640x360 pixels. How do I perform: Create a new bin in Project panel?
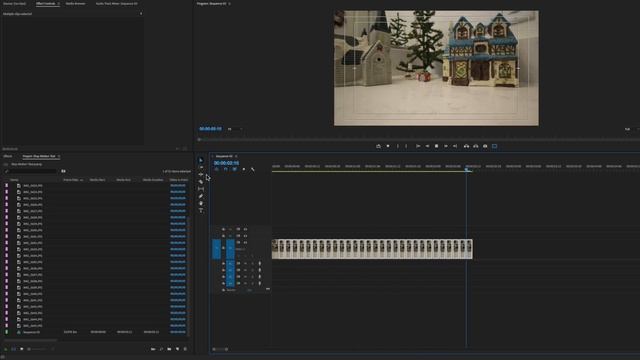[x=169, y=349]
